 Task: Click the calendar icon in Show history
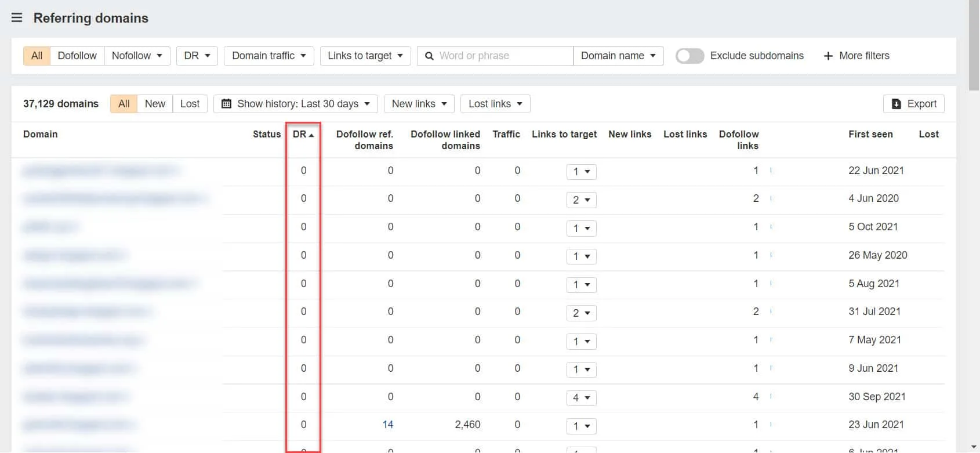pos(227,104)
